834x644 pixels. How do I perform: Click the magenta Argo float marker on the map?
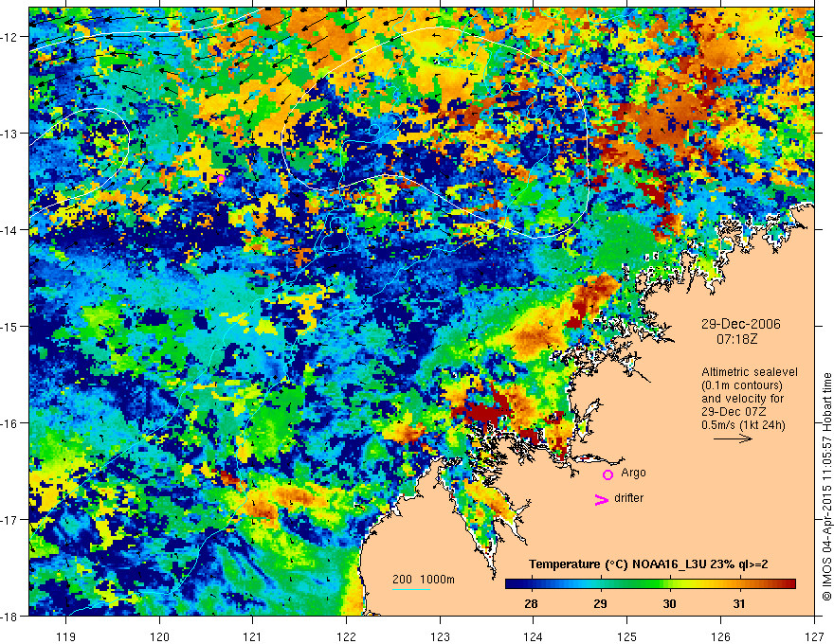[221, 179]
